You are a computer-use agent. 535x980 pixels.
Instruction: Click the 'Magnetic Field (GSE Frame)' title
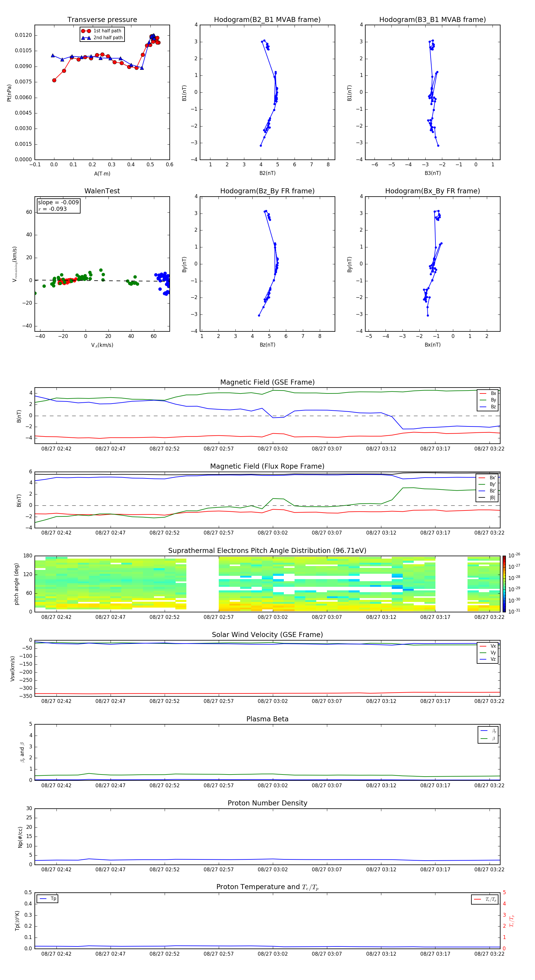click(x=267, y=382)
